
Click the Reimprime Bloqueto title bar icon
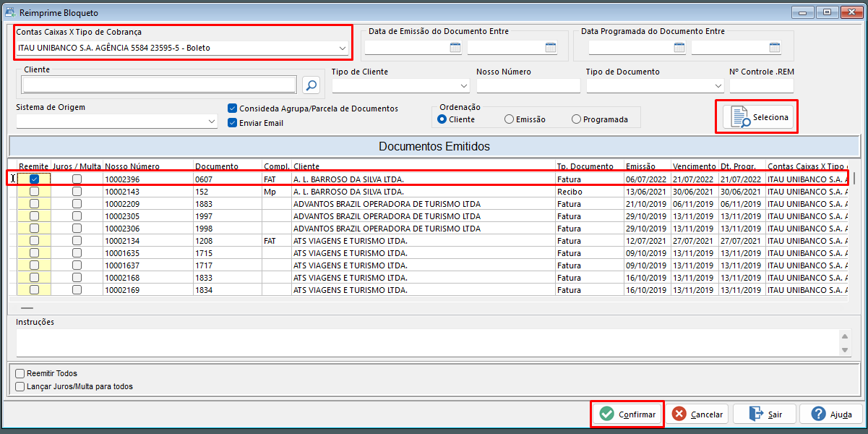pos(10,12)
